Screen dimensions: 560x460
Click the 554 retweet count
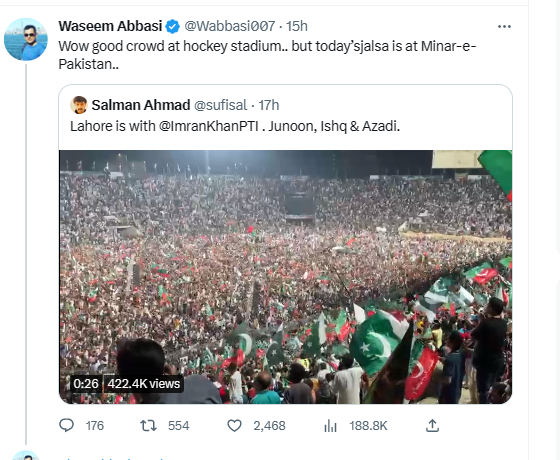coord(179,426)
